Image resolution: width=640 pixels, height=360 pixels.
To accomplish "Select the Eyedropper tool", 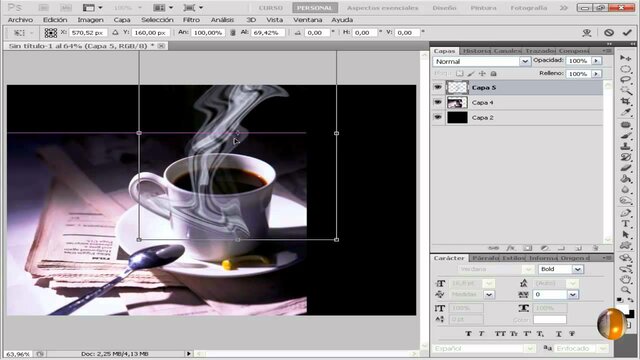I will tap(625, 111).
